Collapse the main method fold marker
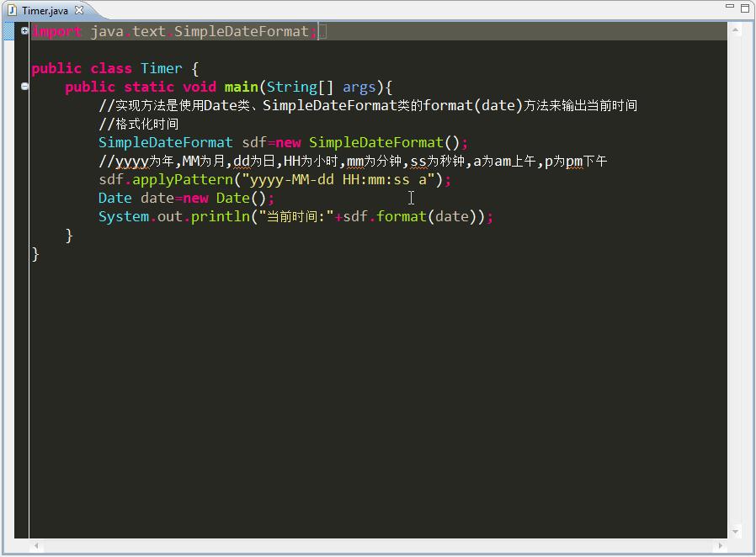 [25, 86]
